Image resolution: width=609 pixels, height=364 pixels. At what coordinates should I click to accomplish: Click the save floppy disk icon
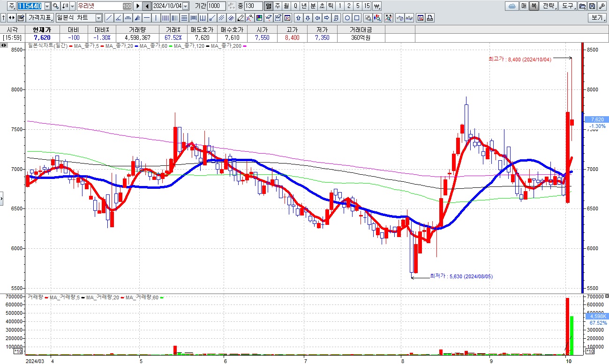point(592,6)
